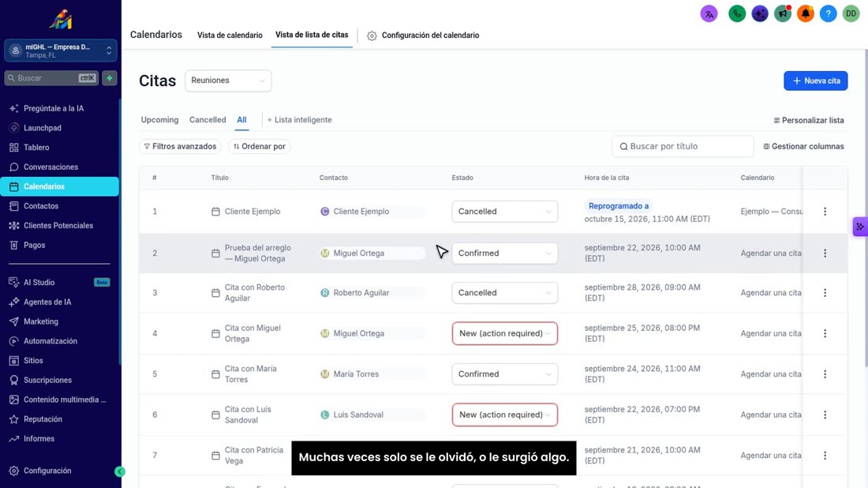Change status of Prueba del arreglo appointment
Viewport: 868px width, 488px height.
click(x=505, y=253)
